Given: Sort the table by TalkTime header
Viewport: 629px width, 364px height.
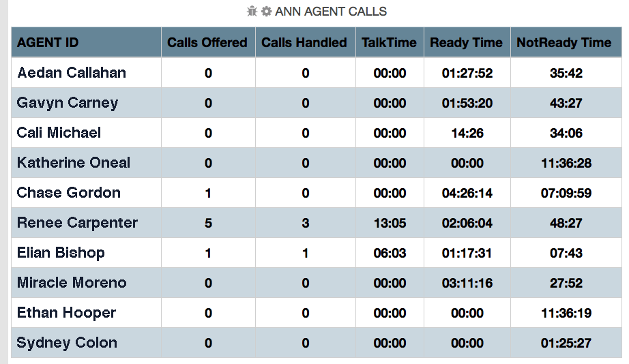Looking at the screenshot, I should coord(389,42).
